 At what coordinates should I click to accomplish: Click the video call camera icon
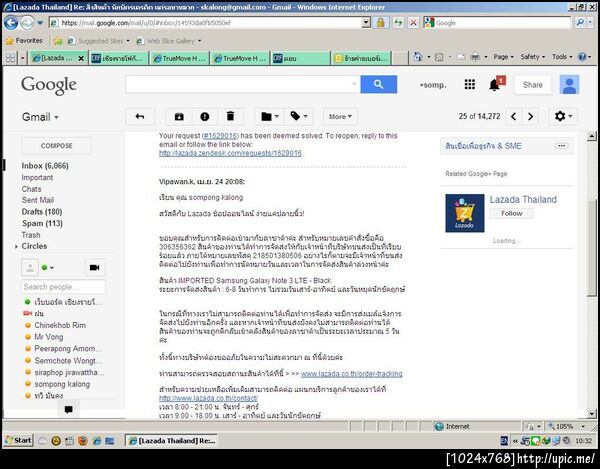[x=95, y=267]
